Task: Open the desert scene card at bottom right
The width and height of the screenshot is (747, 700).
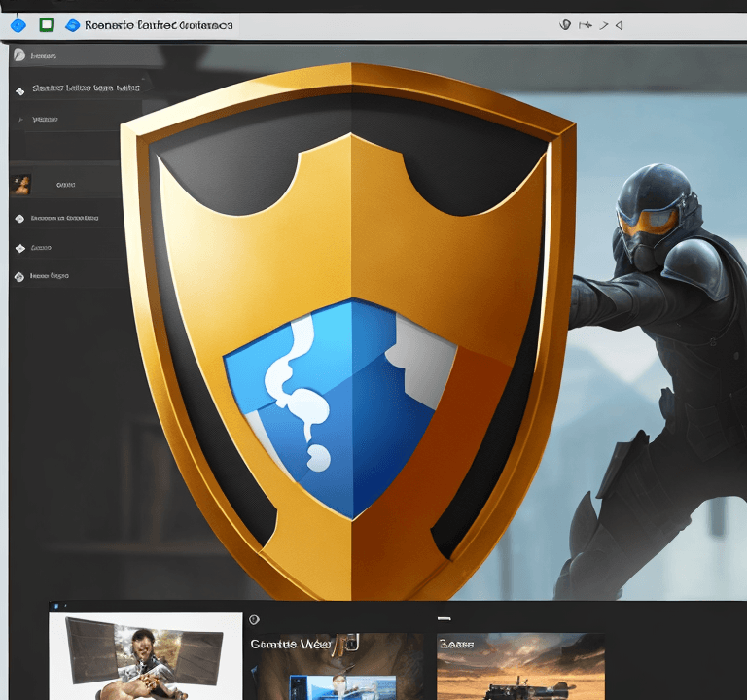Action: click(x=520, y=666)
